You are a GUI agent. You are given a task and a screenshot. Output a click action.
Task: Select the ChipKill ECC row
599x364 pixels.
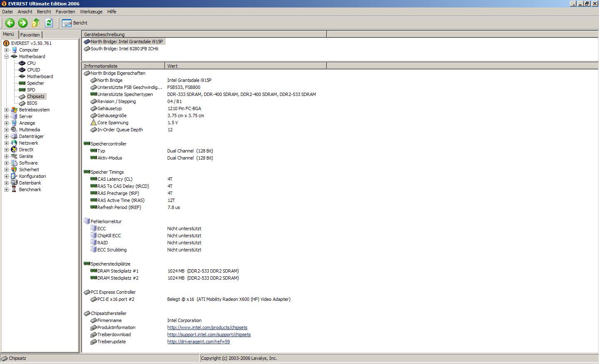339,236
